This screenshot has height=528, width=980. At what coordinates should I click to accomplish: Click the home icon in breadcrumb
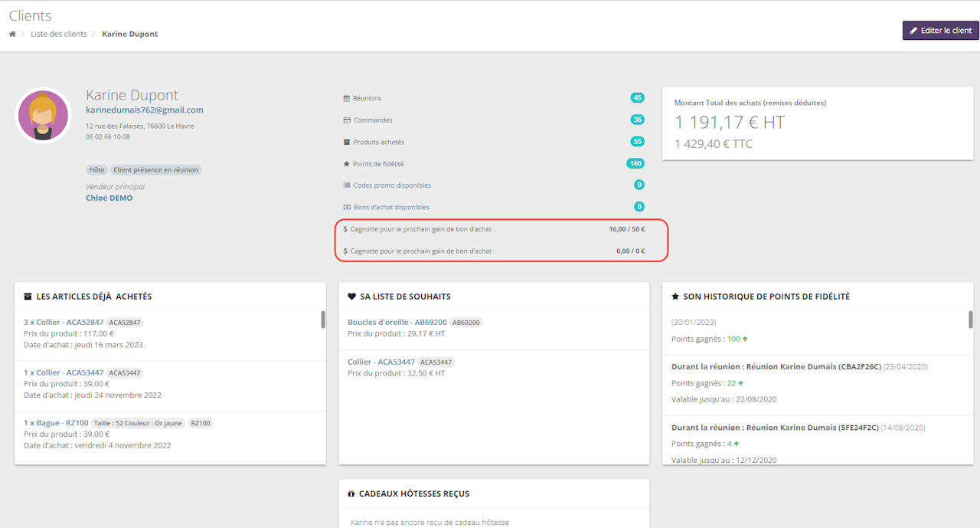click(12, 34)
